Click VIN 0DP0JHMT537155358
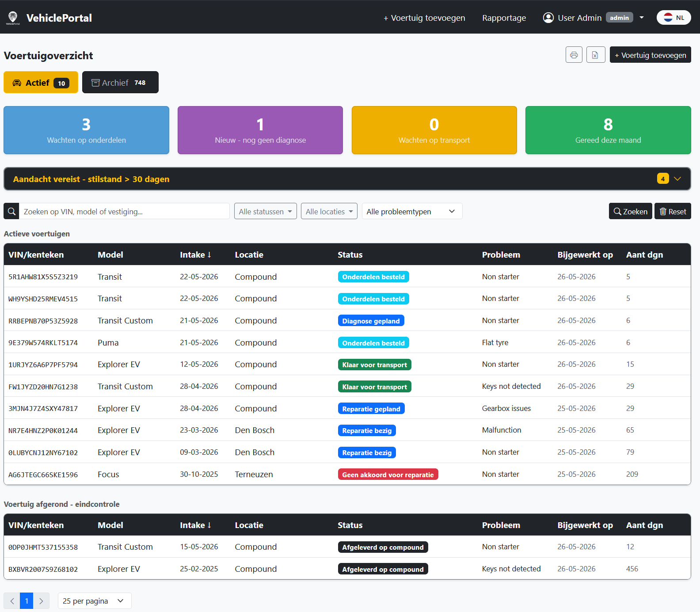The width and height of the screenshot is (700, 612). coord(43,547)
